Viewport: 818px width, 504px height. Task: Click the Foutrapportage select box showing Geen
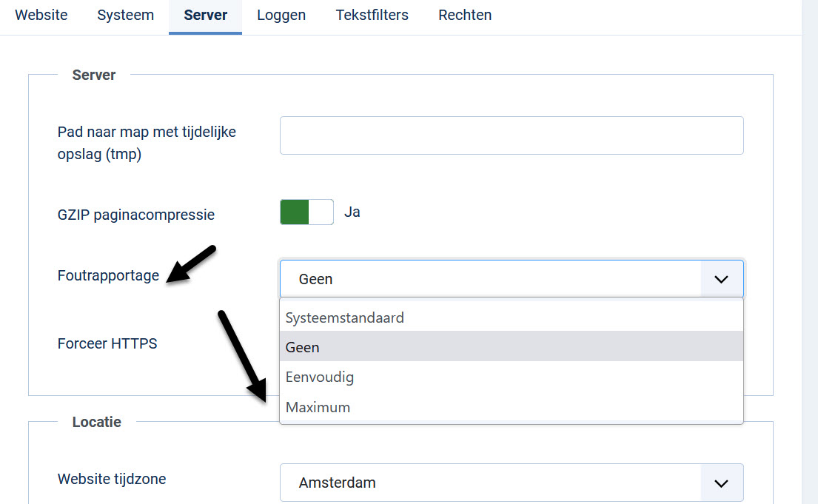pos(489,279)
